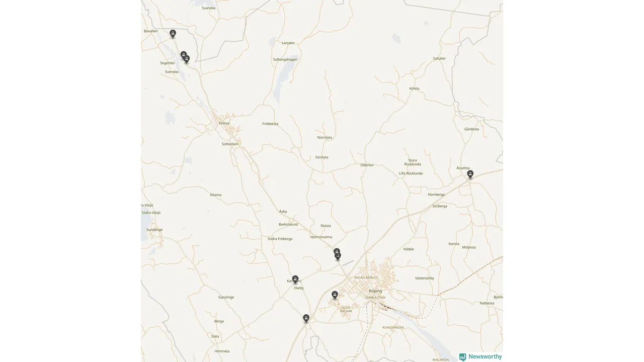Click the Södra Fröberga label
The image size is (644, 362).
[280, 239]
